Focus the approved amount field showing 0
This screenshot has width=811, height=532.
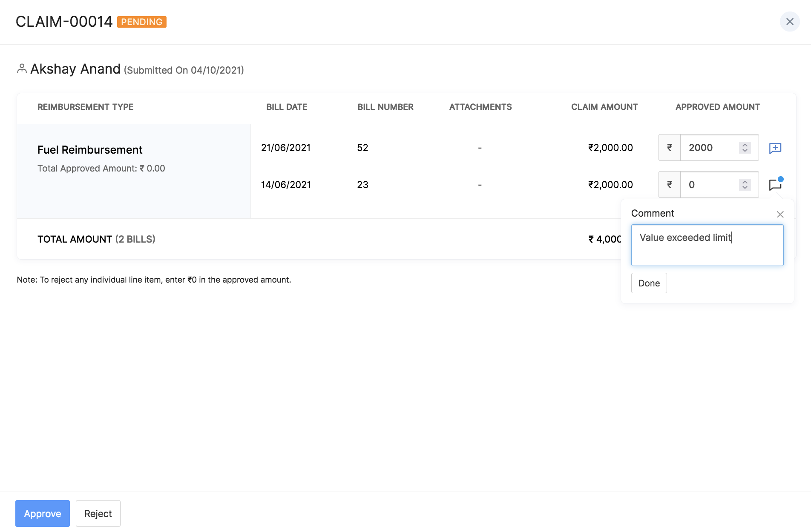tap(709, 185)
